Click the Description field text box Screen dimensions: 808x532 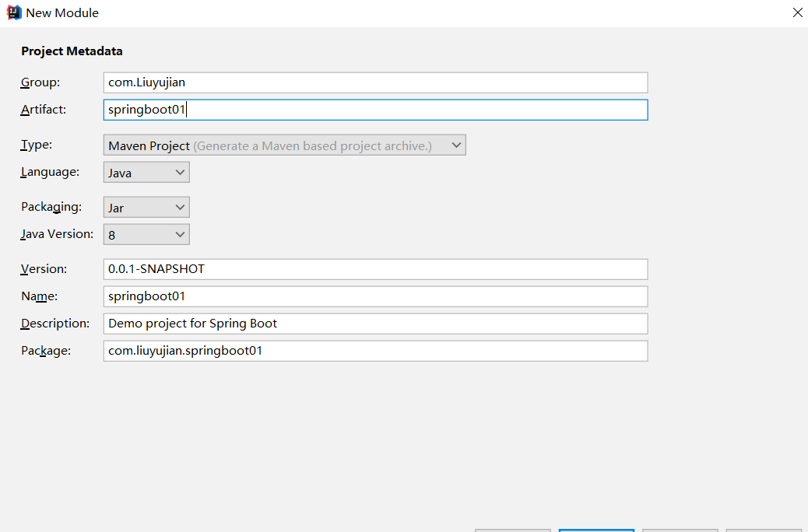tap(375, 324)
